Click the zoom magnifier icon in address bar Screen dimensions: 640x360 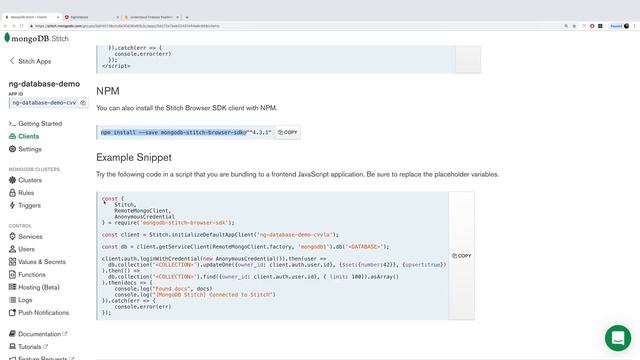pyautogui.click(x=566, y=26)
